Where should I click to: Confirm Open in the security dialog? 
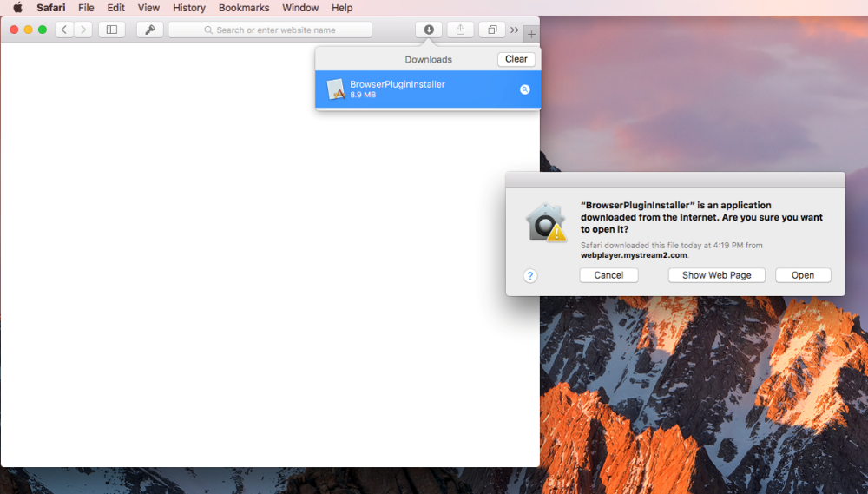(x=803, y=275)
